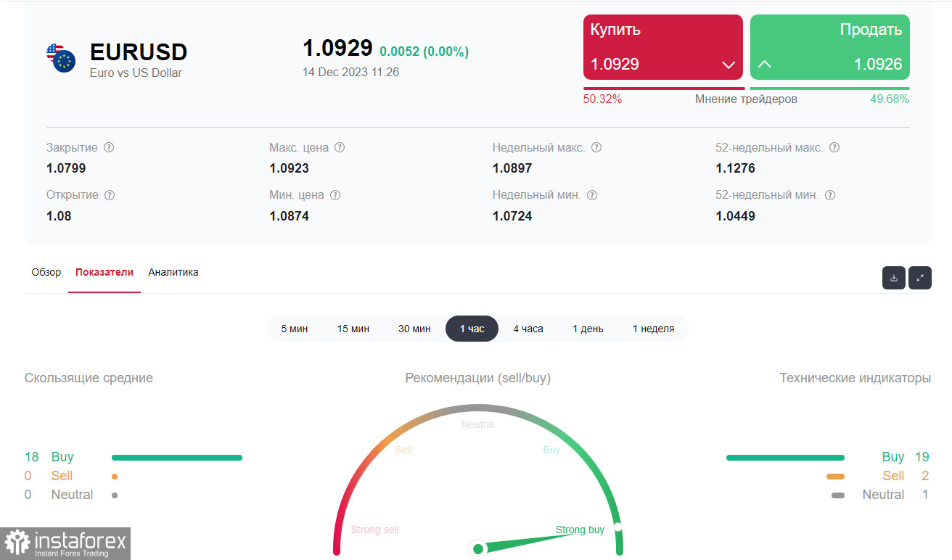This screenshot has height=560, width=952.
Task: Open help icon next to Открытие
Action: tap(110, 195)
